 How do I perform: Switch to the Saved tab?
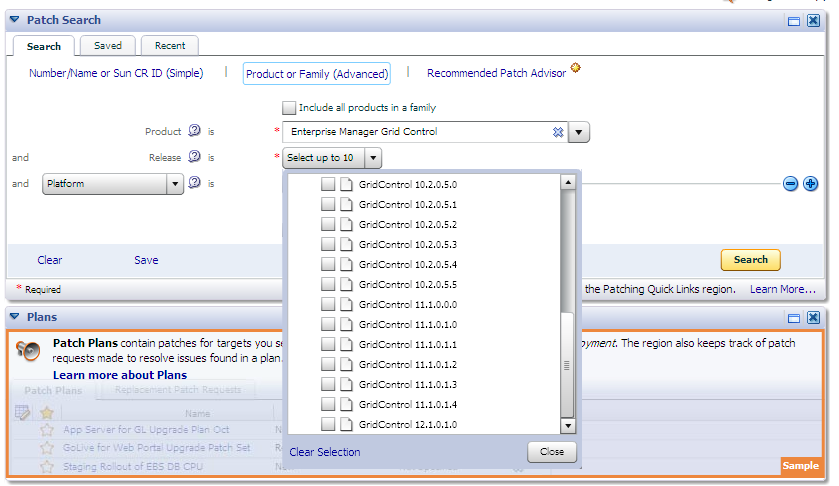pos(108,45)
